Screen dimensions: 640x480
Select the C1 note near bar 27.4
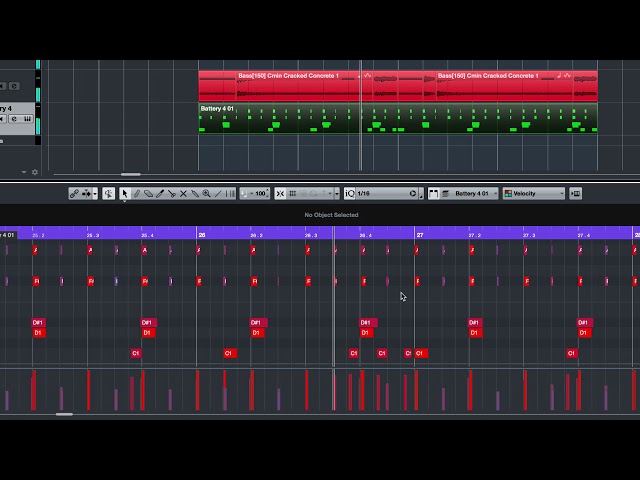point(572,353)
